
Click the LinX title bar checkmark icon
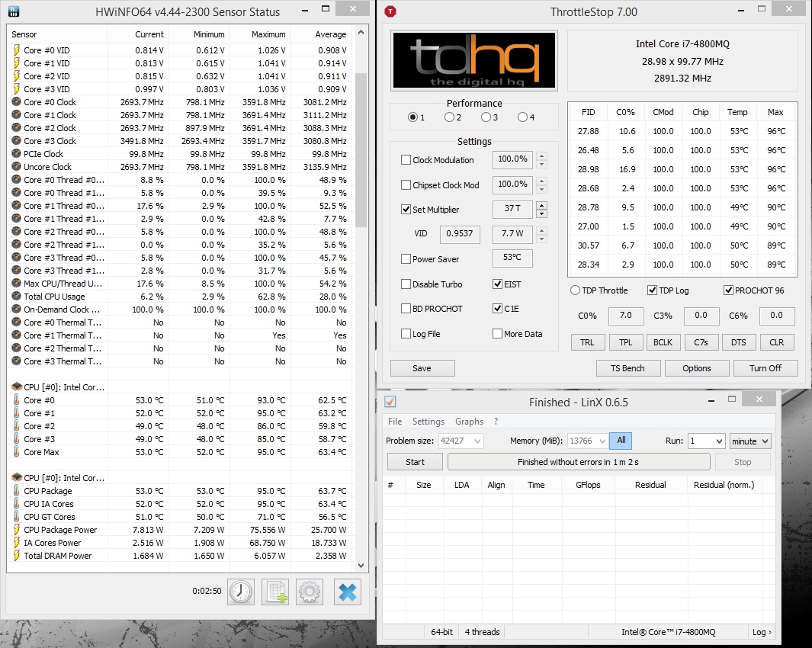pyautogui.click(x=390, y=402)
